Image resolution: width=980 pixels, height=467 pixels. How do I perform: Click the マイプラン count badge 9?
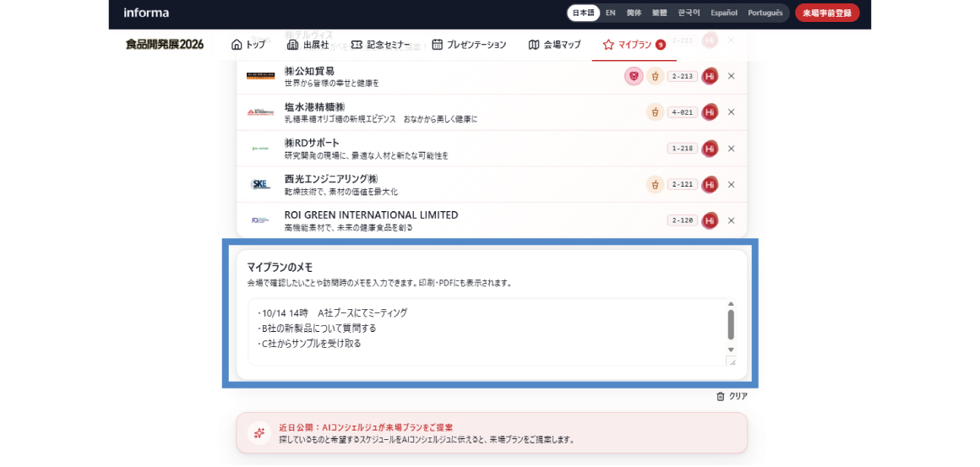coord(661,44)
